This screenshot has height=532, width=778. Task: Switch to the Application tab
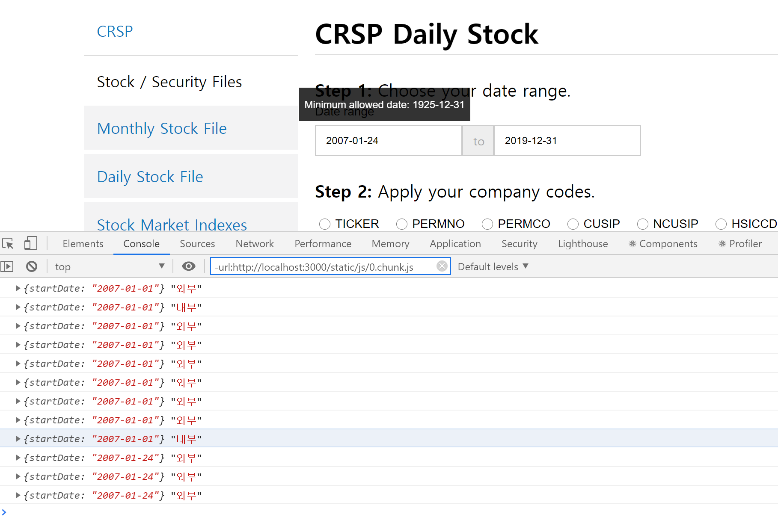click(x=455, y=244)
